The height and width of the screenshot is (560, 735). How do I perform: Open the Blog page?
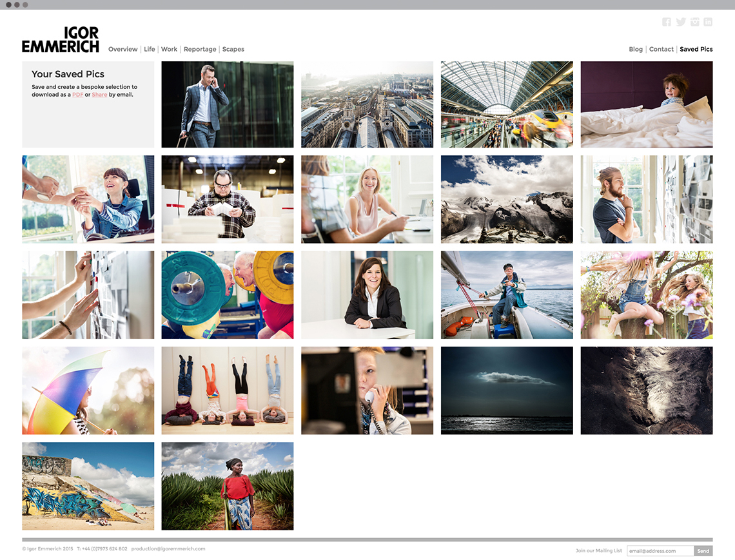pyautogui.click(x=636, y=50)
